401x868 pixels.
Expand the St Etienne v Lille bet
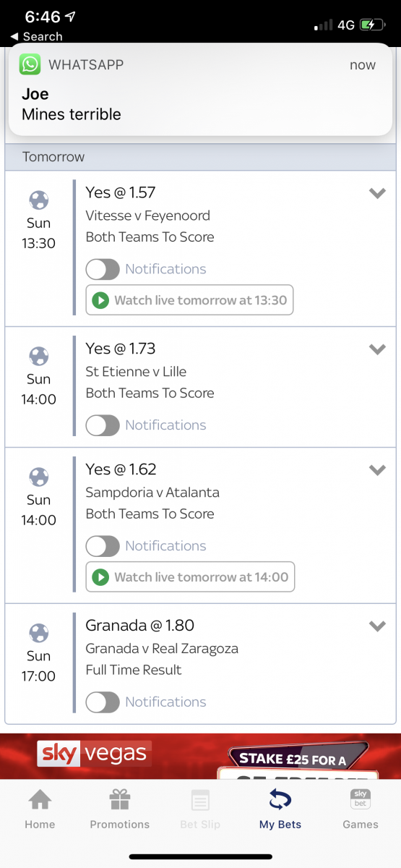coord(377,349)
